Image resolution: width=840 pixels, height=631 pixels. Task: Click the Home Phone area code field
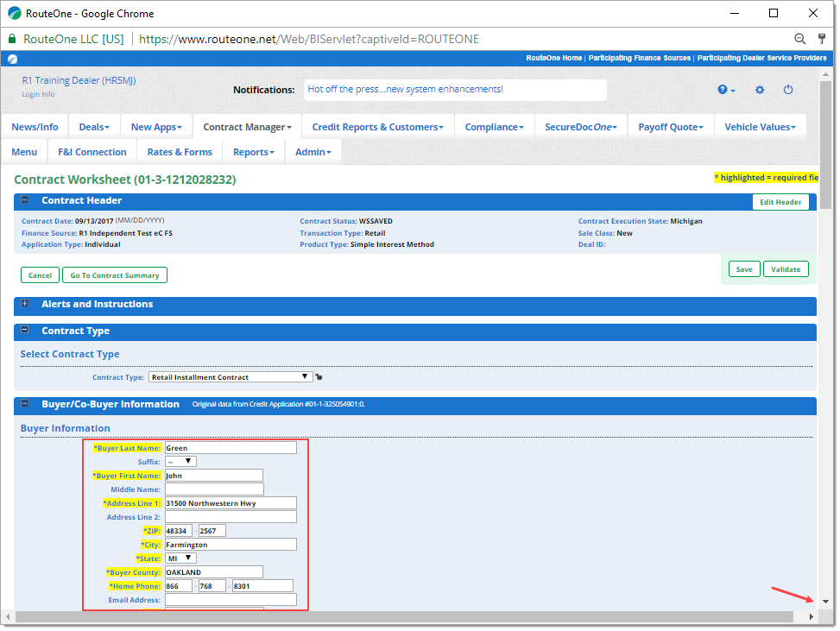[179, 586]
